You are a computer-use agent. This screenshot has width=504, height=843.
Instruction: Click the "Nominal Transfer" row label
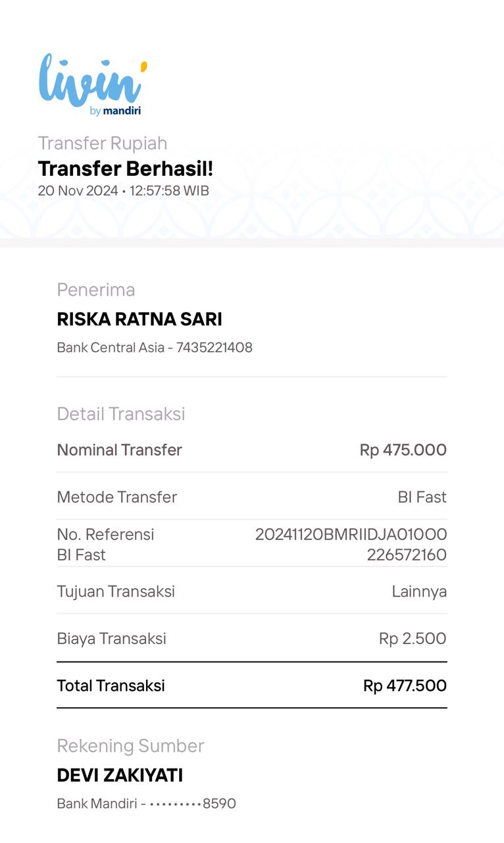tap(119, 450)
